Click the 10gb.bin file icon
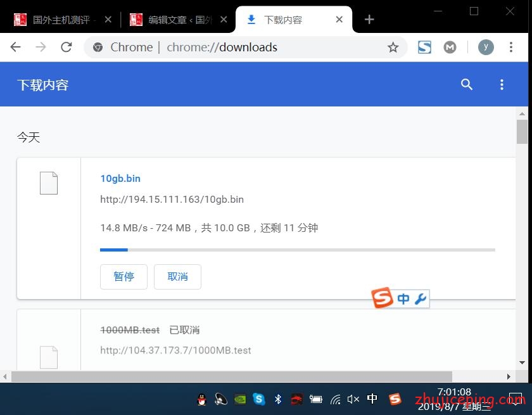This screenshot has height=415, width=532. pyautogui.click(x=49, y=183)
